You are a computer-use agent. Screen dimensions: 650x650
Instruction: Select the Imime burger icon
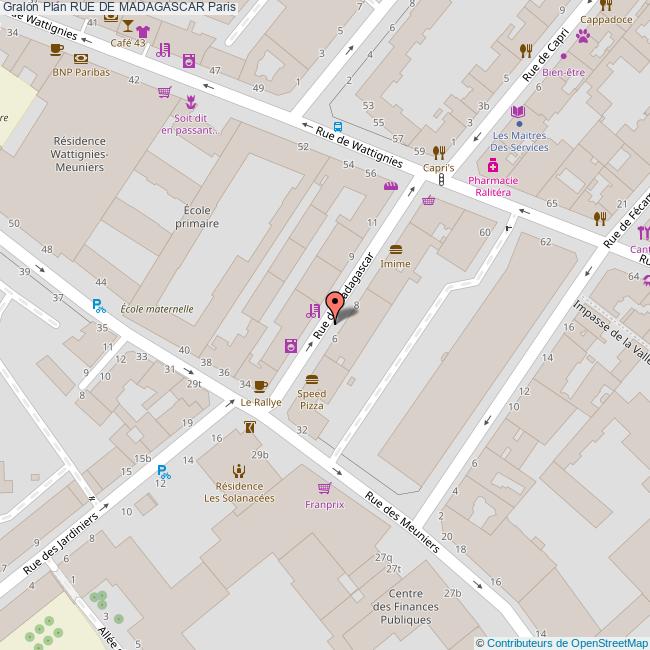pyautogui.click(x=396, y=249)
